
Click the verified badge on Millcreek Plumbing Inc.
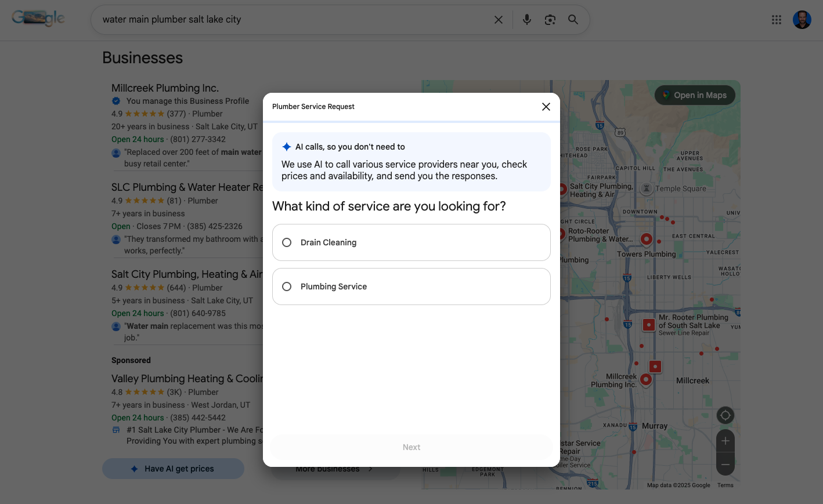tap(115, 100)
